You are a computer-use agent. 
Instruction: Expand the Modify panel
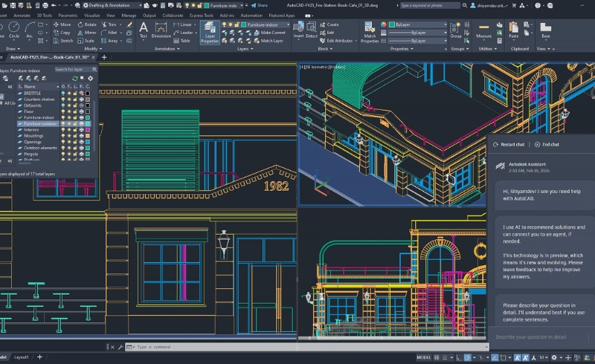pyautogui.click(x=93, y=49)
